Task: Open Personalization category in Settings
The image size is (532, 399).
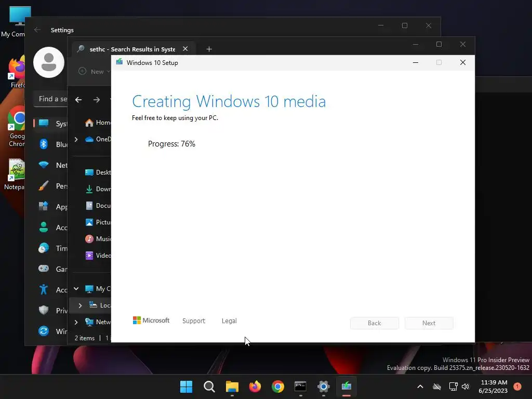Action: click(x=51, y=185)
